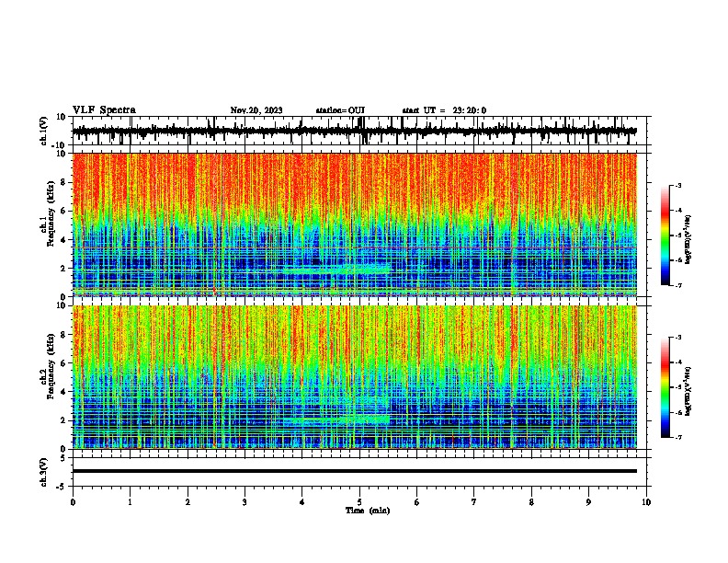
Task: Click the ch.1 color bar log(PSD) label
Action: click(x=688, y=240)
